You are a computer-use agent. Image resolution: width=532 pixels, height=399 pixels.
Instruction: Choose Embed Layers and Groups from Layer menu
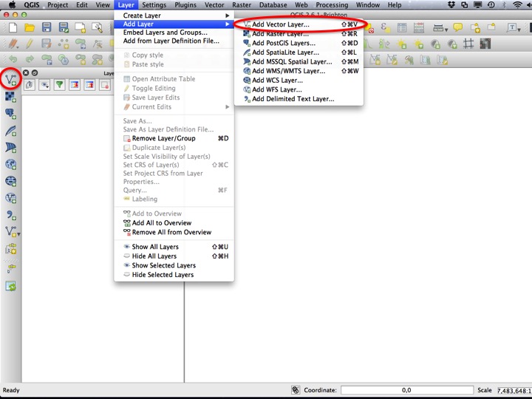174,33
